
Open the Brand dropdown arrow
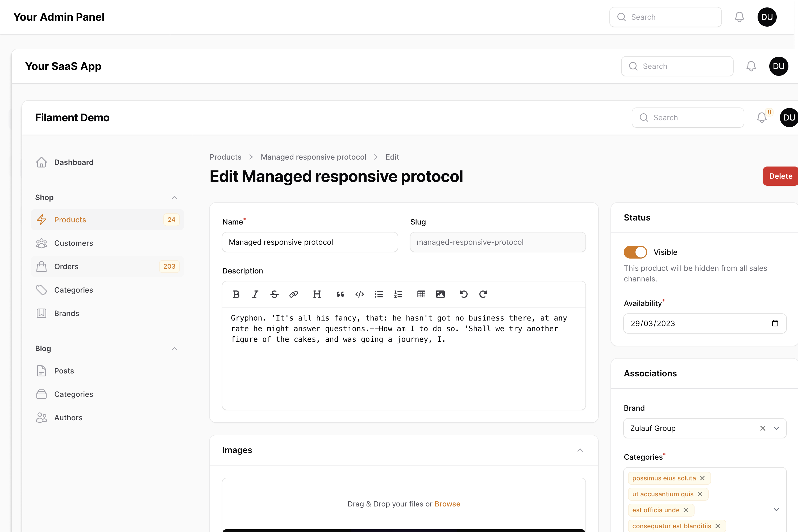point(776,428)
